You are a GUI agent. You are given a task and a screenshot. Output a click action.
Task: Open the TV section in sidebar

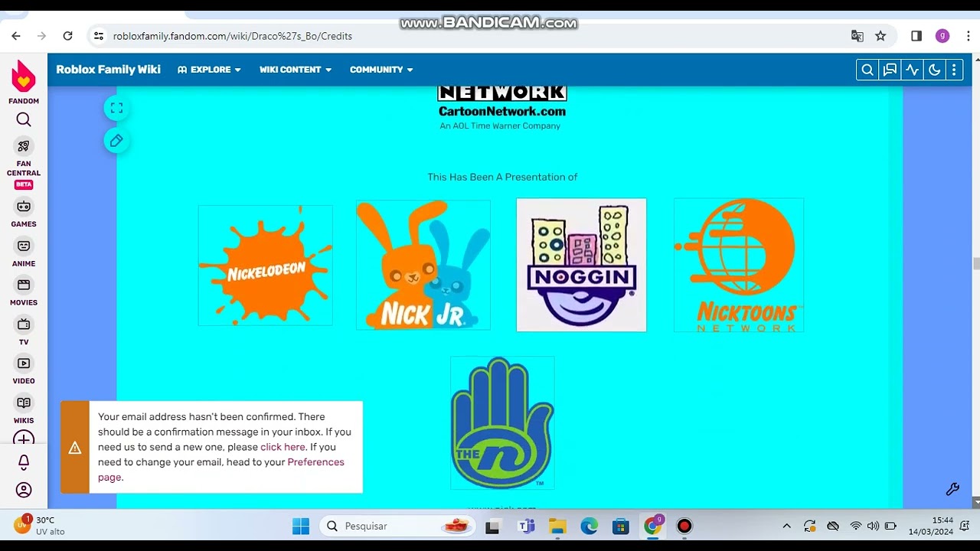pyautogui.click(x=24, y=331)
